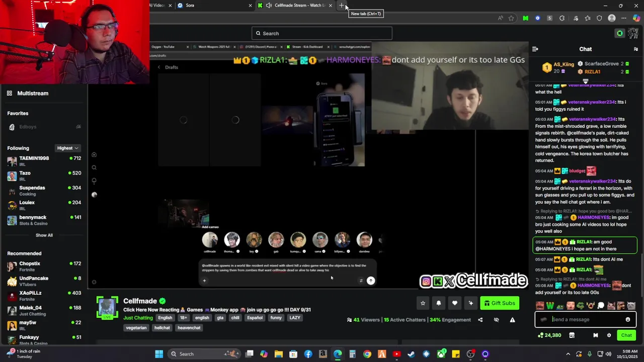This screenshot has height=362, width=644.
Task: Click the Gift Subs button
Action: pos(500,303)
